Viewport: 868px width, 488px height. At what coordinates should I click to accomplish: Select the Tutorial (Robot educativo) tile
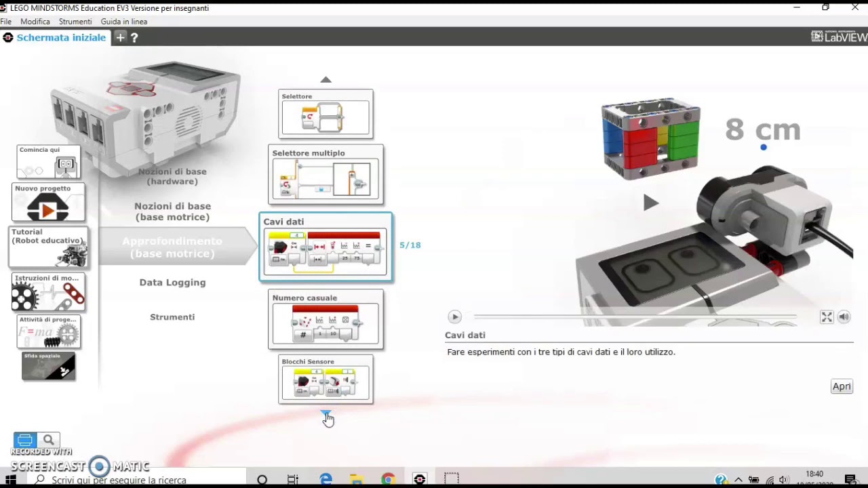(x=48, y=247)
